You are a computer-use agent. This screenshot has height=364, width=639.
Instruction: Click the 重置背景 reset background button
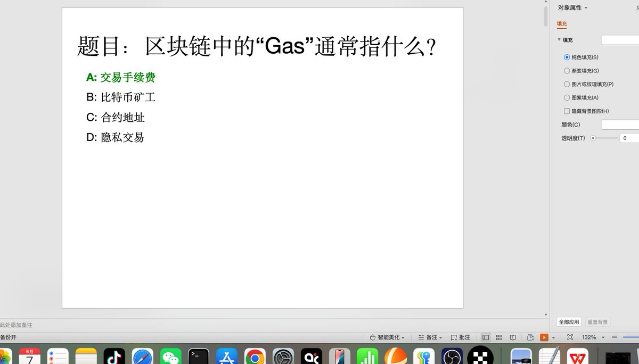(x=597, y=322)
